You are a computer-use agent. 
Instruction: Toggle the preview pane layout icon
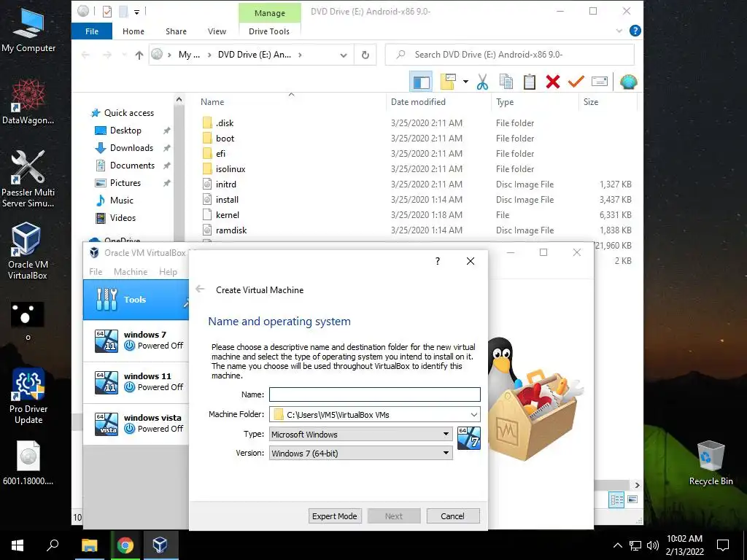click(421, 82)
